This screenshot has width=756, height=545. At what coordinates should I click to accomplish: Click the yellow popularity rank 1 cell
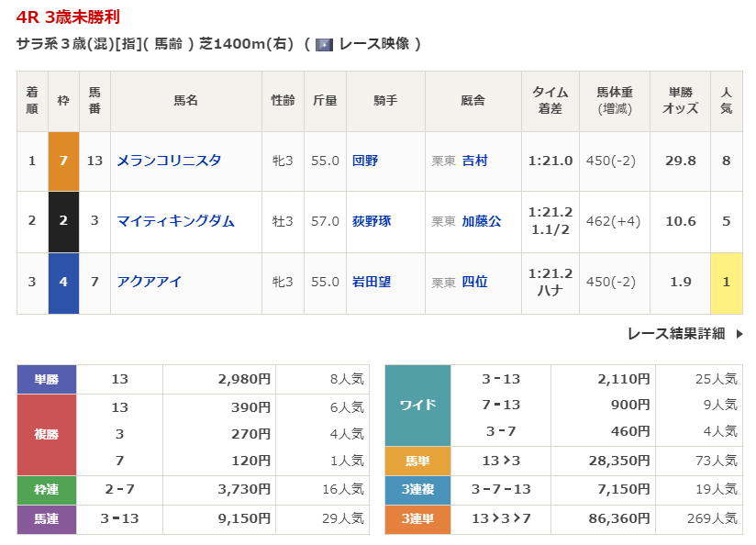point(726,282)
